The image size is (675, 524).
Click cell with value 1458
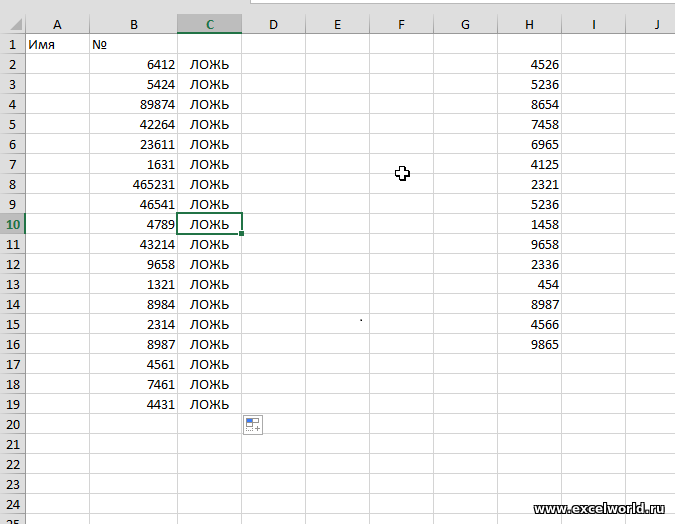click(x=529, y=224)
